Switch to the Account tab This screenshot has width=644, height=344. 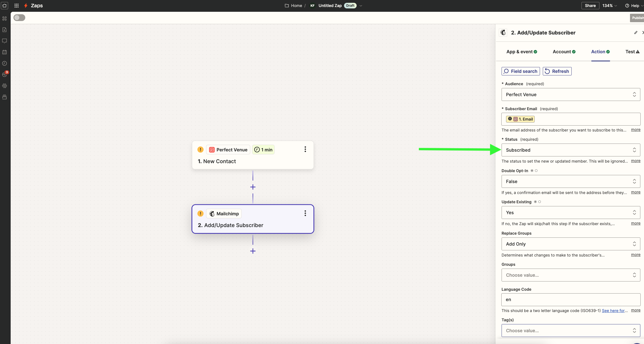564,52
